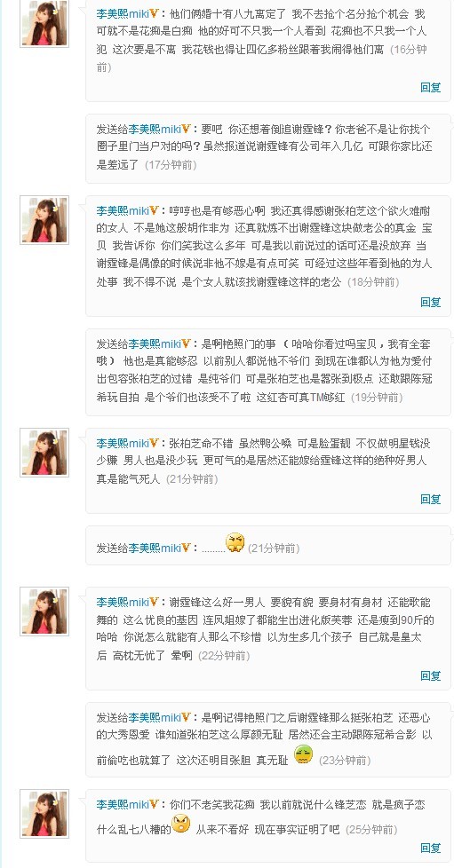This screenshot has height=868, width=454.
Task: Click the verified V badge in the 18分钟前 comment
Action: (155, 210)
